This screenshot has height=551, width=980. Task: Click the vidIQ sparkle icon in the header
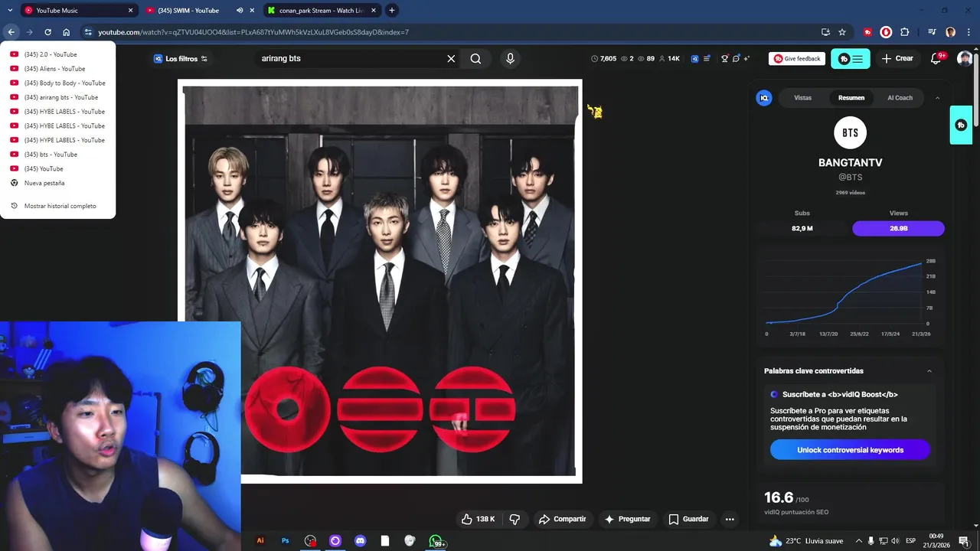(x=746, y=59)
